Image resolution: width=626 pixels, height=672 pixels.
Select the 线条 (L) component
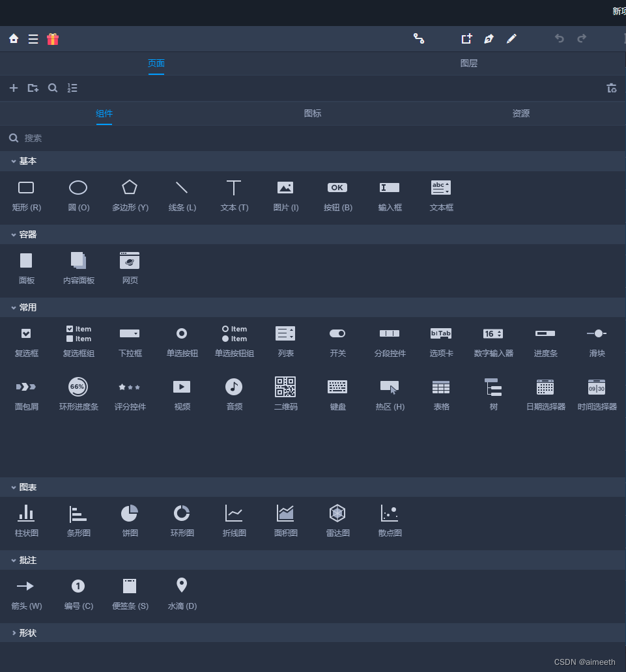(182, 196)
